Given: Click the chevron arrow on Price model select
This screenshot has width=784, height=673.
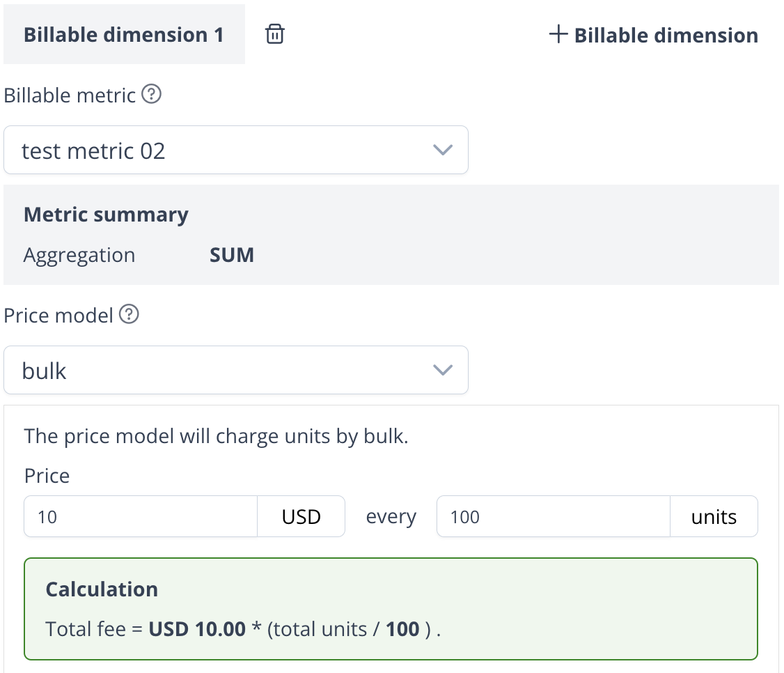Looking at the screenshot, I should click(443, 371).
